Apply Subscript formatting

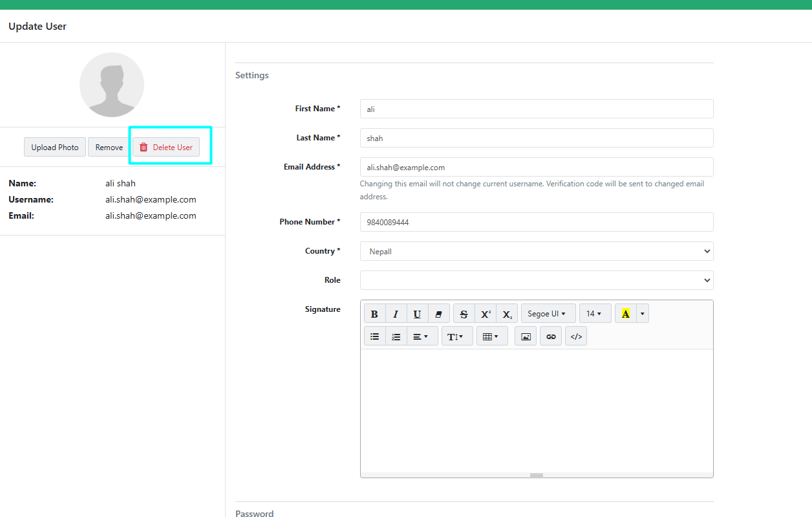[x=507, y=314]
